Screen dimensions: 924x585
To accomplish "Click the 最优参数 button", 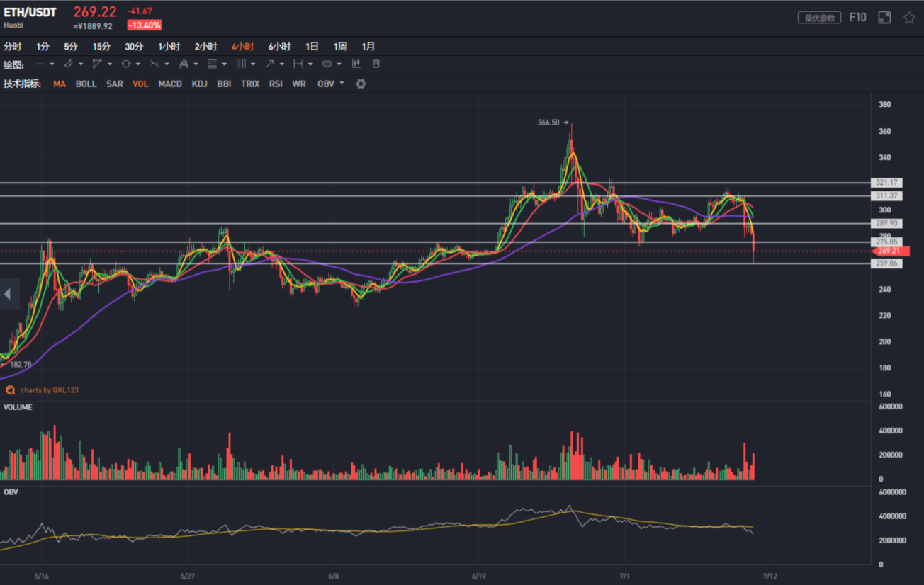I will [x=820, y=18].
